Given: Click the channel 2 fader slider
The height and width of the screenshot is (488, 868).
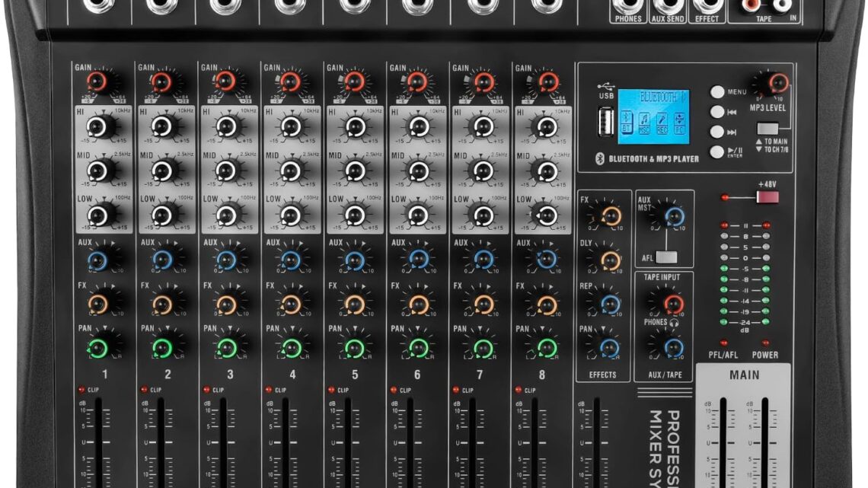Looking at the screenshot, I should pos(160,442).
